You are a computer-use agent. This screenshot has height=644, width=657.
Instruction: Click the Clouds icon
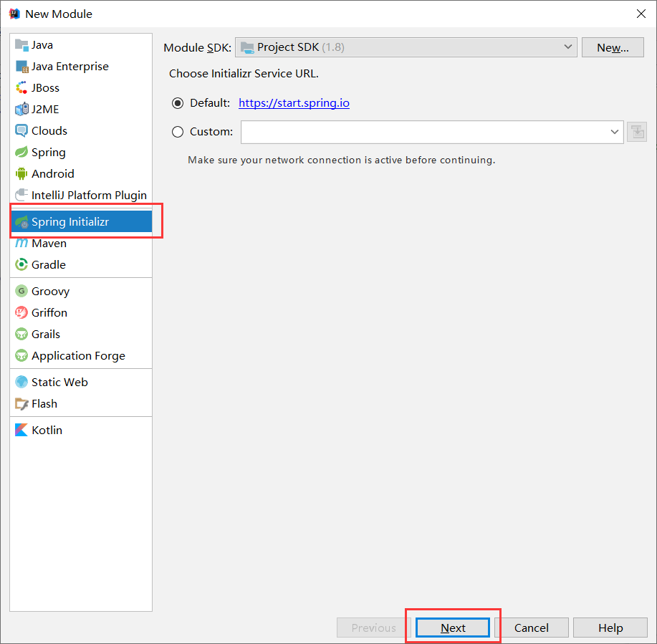click(21, 130)
